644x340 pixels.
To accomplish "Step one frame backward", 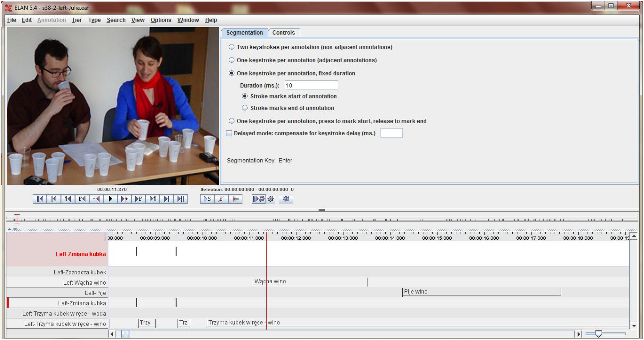I will (82, 199).
